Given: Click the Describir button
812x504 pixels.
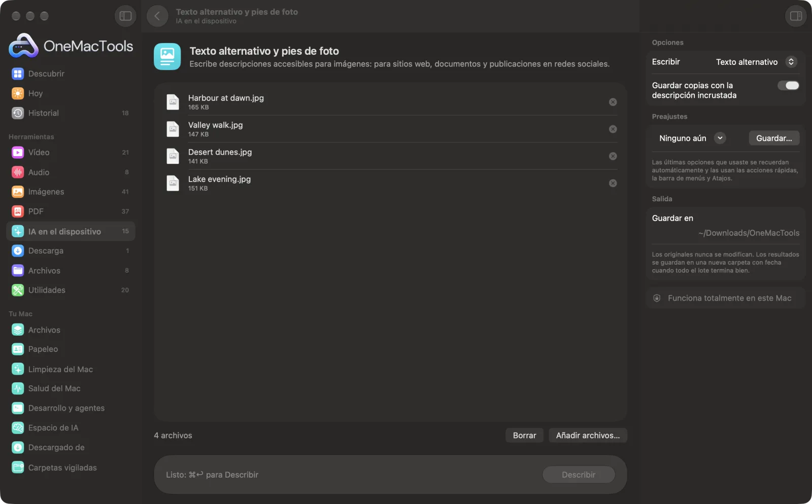Looking at the screenshot, I should click(x=579, y=475).
